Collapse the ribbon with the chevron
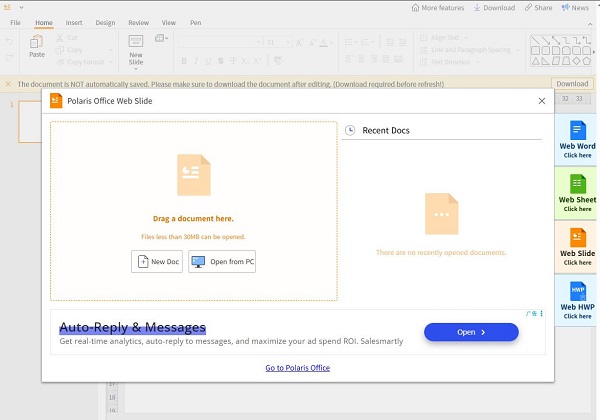This screenshot has width=600, height=420. tap(590, 24)
